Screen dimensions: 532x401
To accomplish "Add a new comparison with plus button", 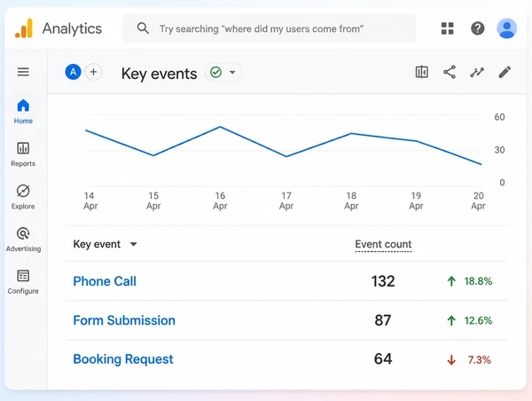I will point(93,72).
